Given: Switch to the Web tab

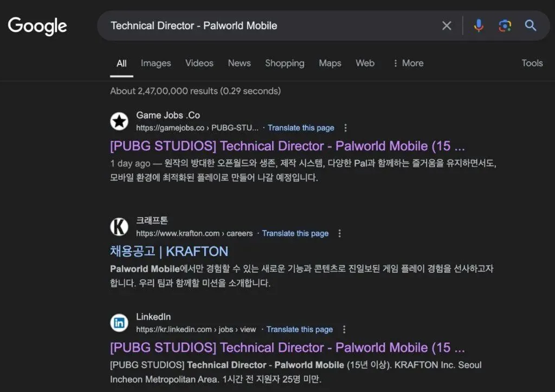Looking at the screenshot, I should click(x=365, y=63).
